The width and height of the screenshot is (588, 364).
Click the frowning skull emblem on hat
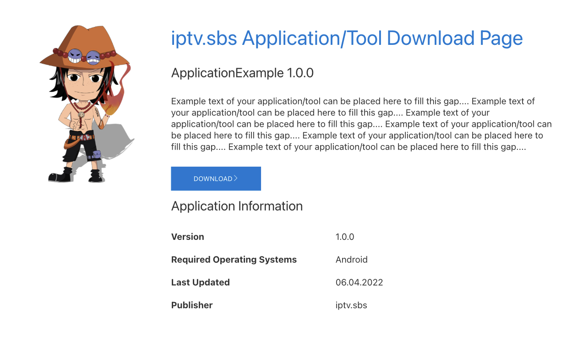(x=93, y=57)
